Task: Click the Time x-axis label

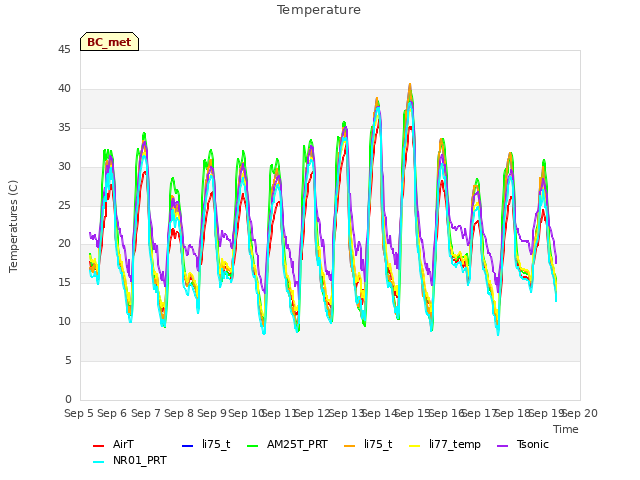Action: click(x=566, y=429)
